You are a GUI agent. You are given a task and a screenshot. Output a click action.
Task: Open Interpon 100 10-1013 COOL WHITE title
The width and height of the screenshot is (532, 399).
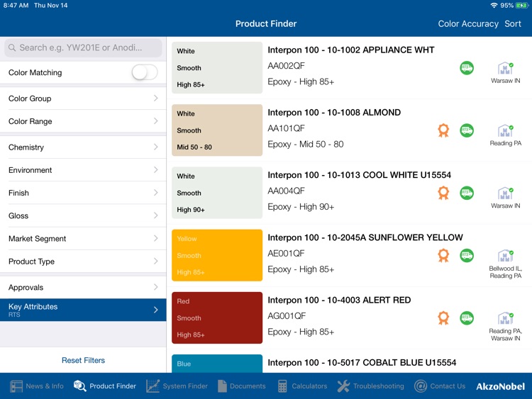tap(359, 175)
